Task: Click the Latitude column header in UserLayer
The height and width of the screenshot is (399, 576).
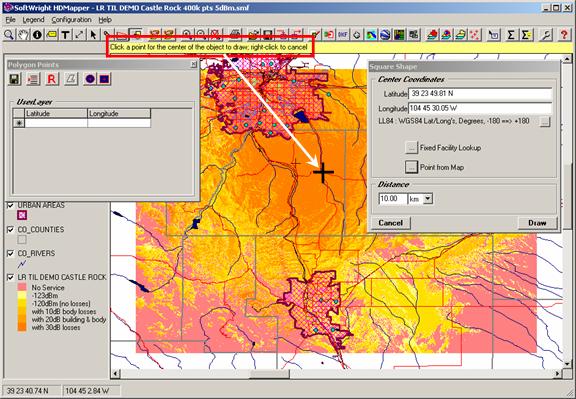Action: tap(56, 114)
